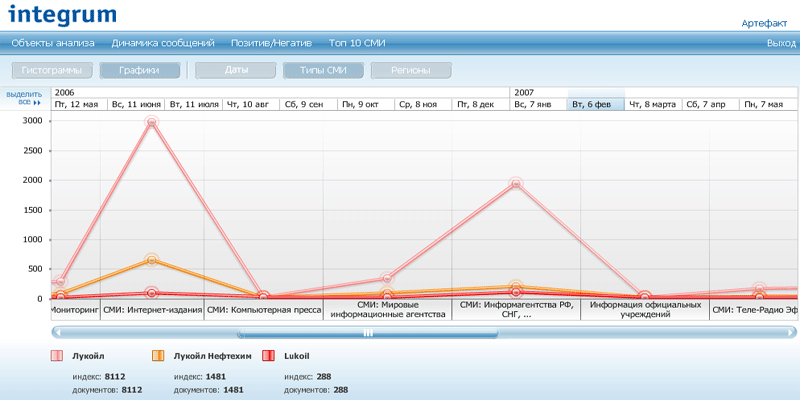This screenshot has width=800, height=400.
Task: Select the Ср, 8 ноя date cell
Action: (x=423, y=105)
